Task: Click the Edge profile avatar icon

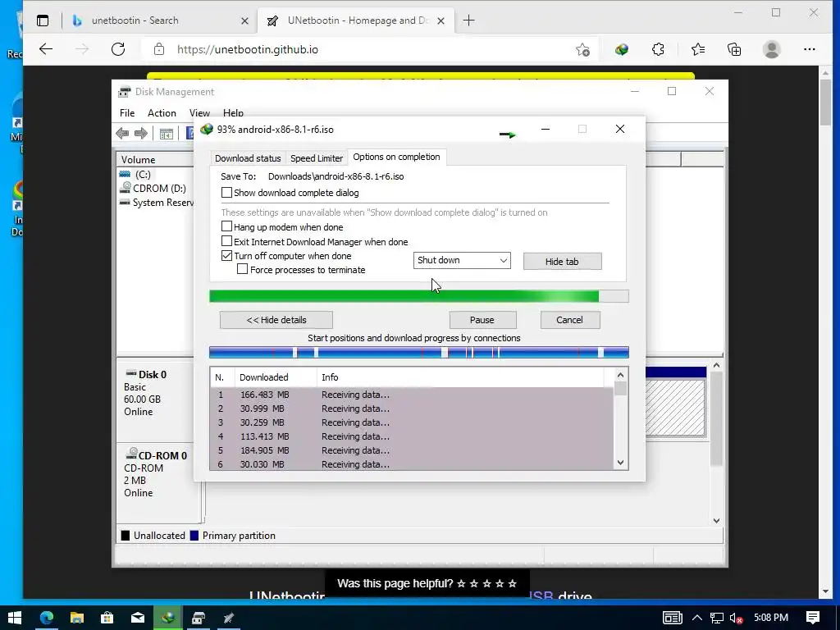Action: click(771, 49)
